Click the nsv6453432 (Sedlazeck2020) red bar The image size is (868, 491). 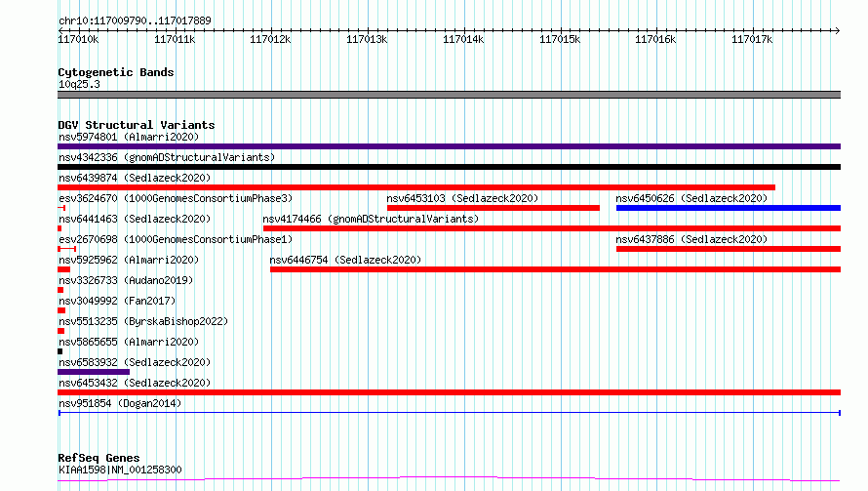tap(449, 392)
